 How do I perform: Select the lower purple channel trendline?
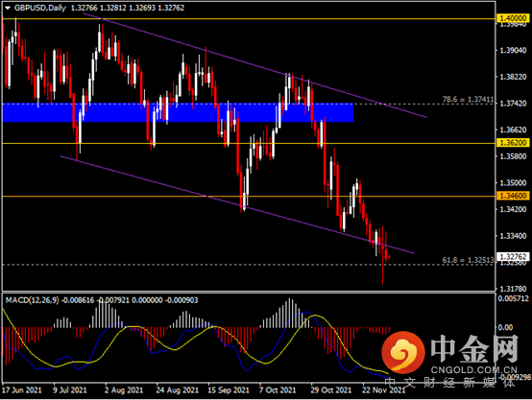(x=237, y=204)
